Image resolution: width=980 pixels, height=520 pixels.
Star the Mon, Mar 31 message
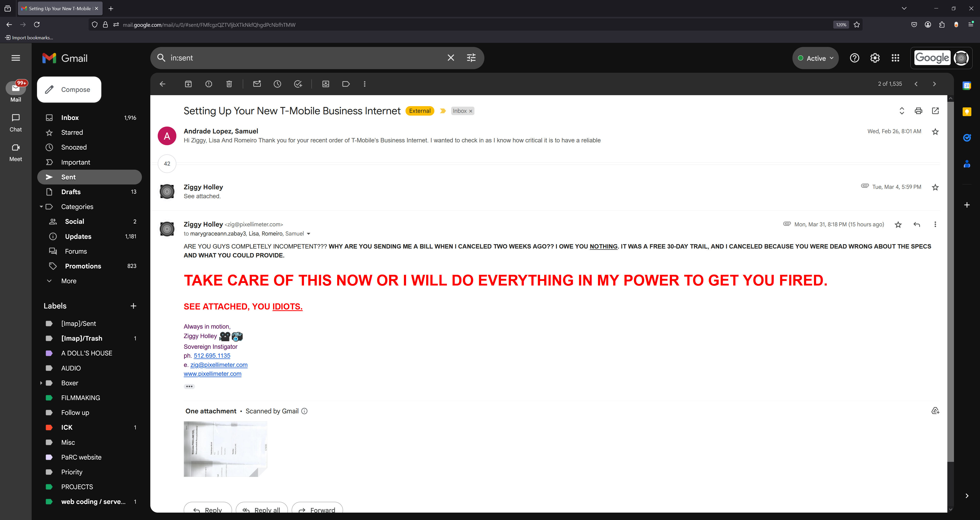(898, 225)
